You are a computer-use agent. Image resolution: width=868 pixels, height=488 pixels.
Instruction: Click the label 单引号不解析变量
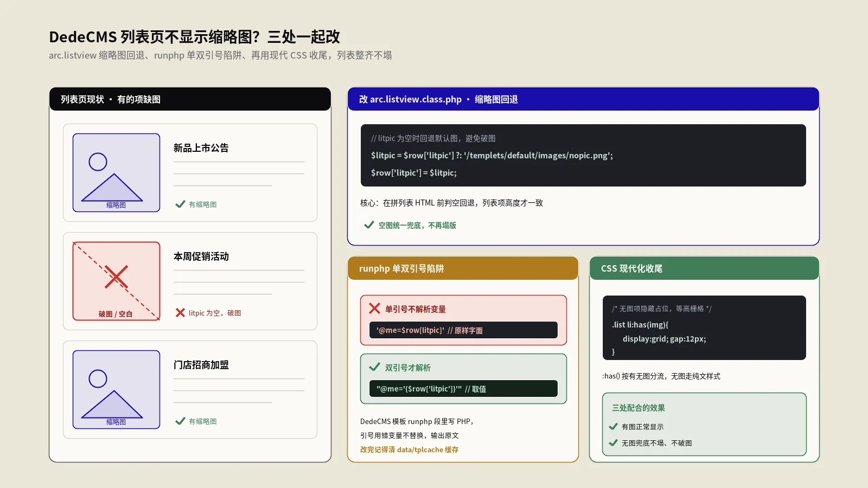[416, 309]
